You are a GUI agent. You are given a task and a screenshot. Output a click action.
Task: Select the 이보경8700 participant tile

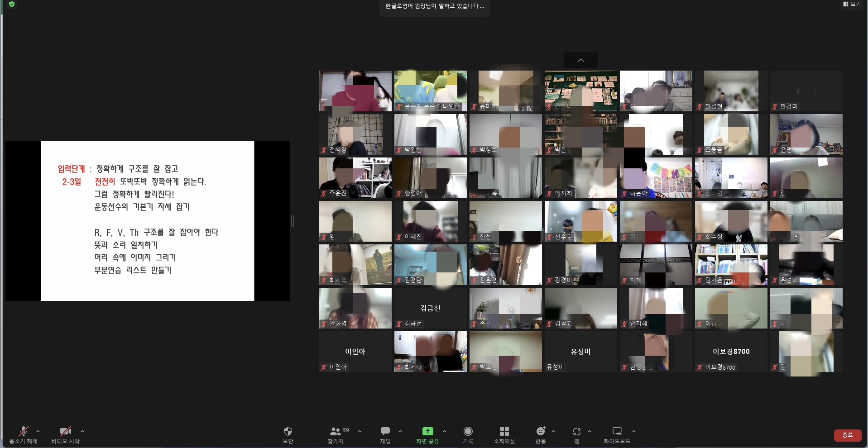[731, 352]
